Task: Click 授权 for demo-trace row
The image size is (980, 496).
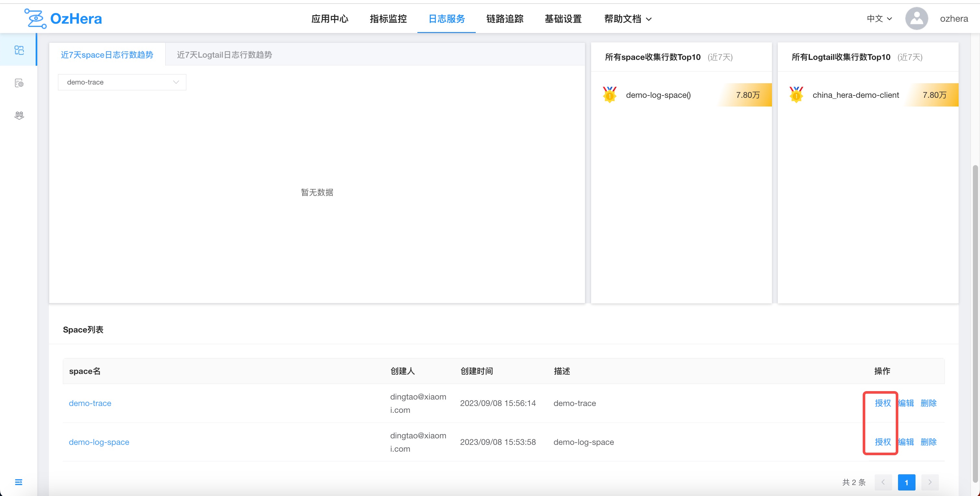Action: 882,403
